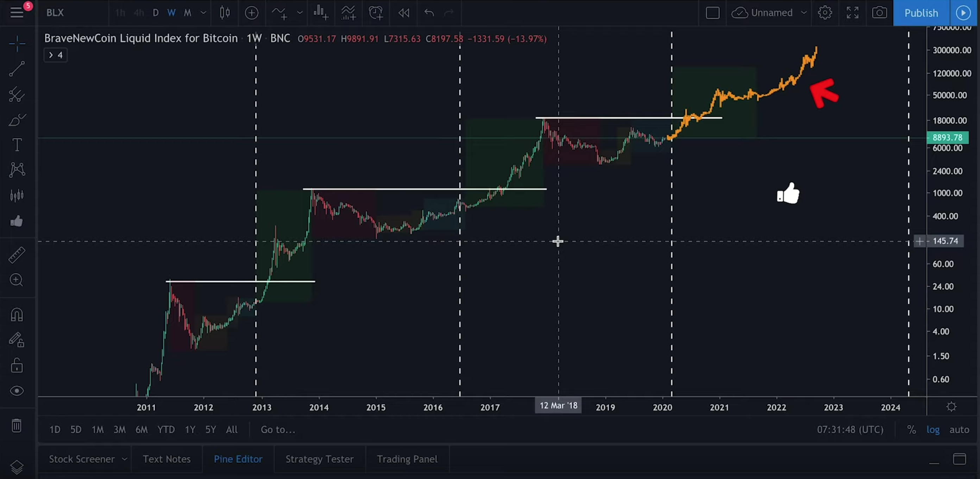Open the object tree layers icon
This screenshot has height=479, width=980.
(17, 466)
